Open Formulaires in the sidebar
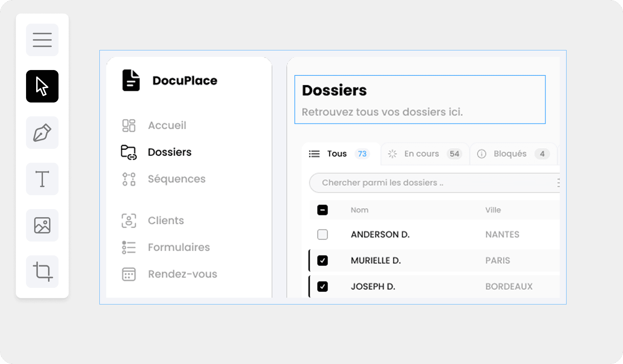 click(179, 247)
